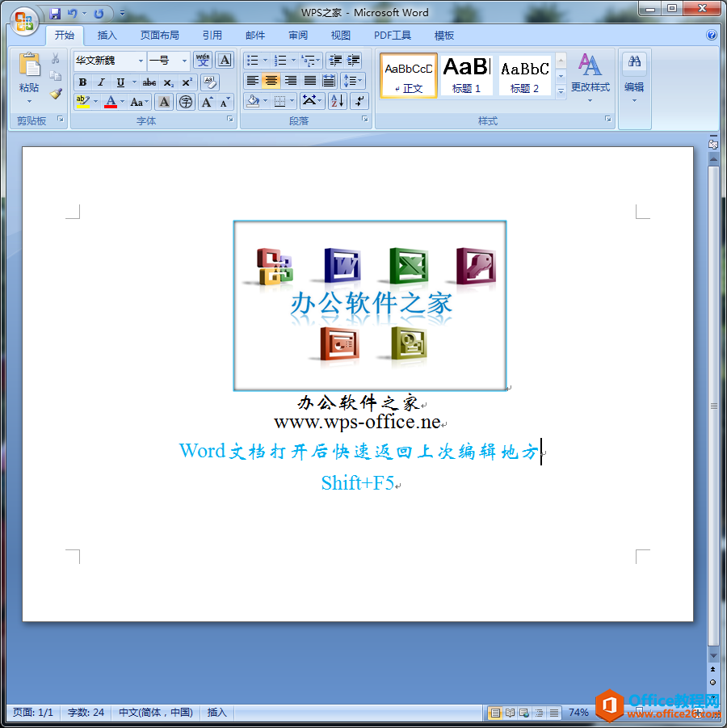The width and height of the screenshot is (727, 728).
Task: Toggle Bold formatting
Action: (82, 82)
